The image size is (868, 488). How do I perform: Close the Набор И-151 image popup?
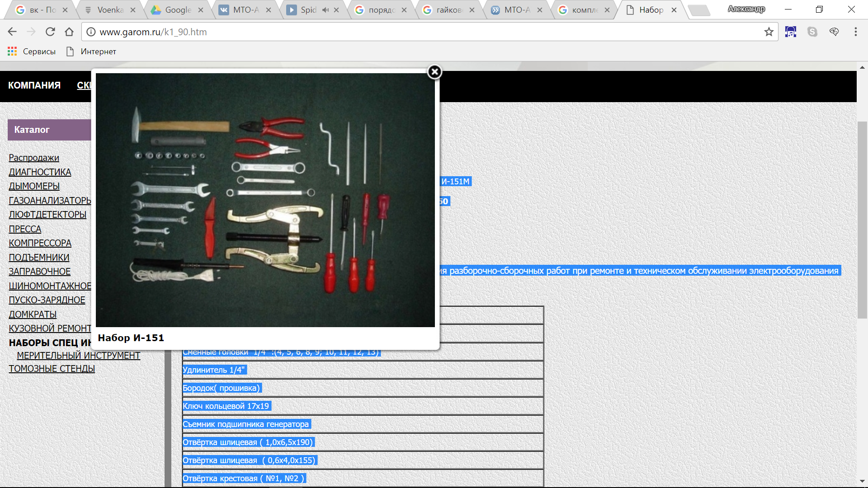coord(434,72)
